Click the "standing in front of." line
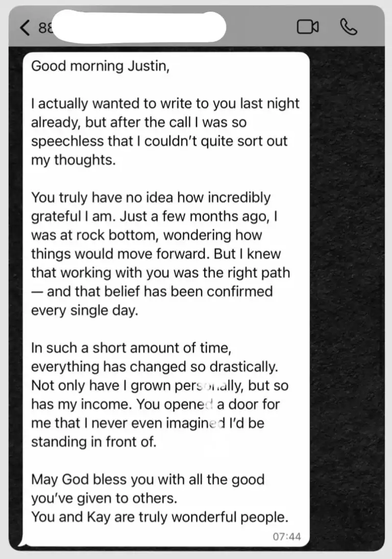 93,442
